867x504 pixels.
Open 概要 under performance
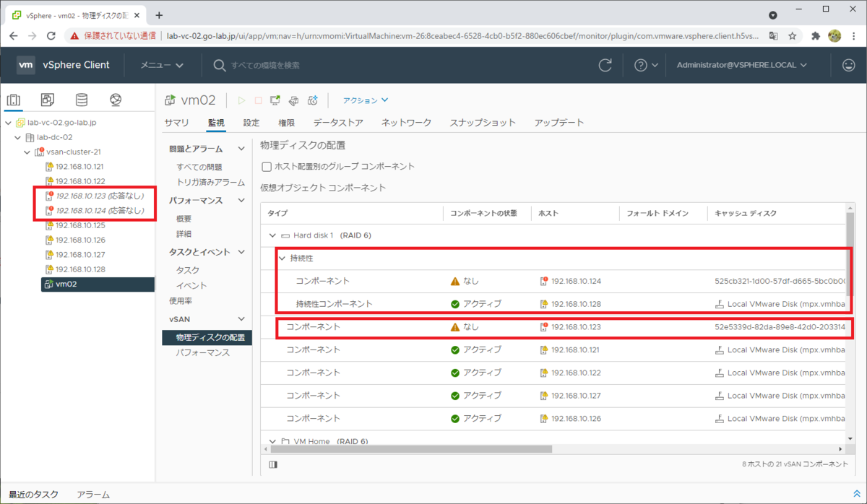pyautogui.click(x=184, y=219)
